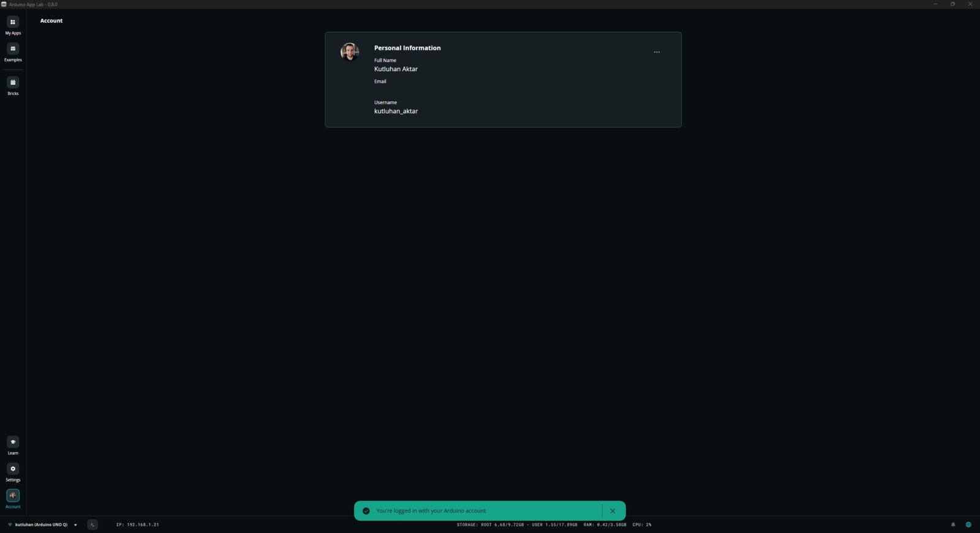Open the Learn section
The image size is (980, 533).
point(13,445)
